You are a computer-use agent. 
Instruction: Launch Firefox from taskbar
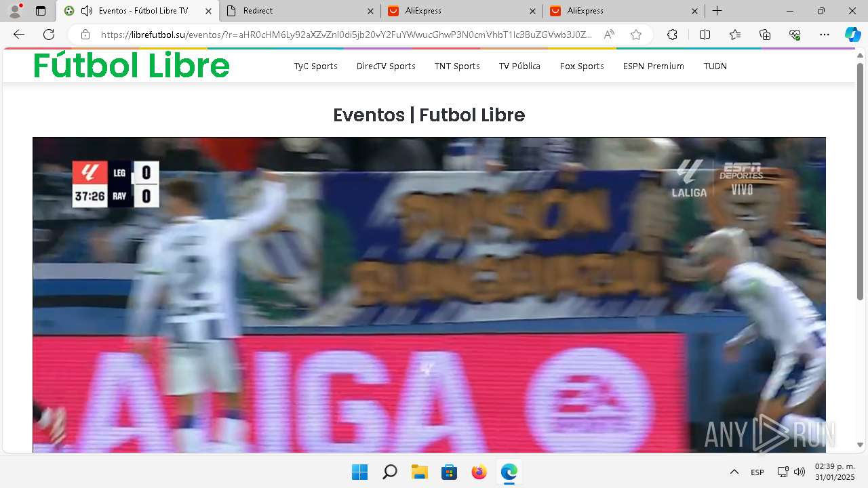click(x=479, y=472)
